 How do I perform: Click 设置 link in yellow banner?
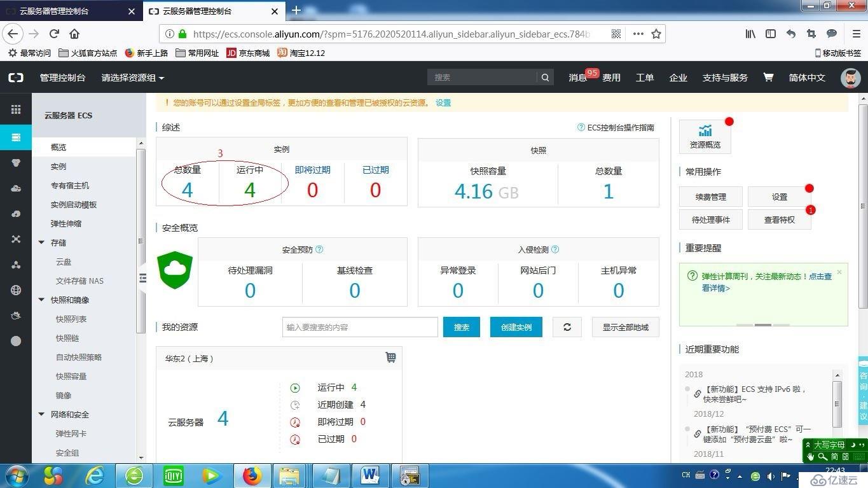[443, 102]
